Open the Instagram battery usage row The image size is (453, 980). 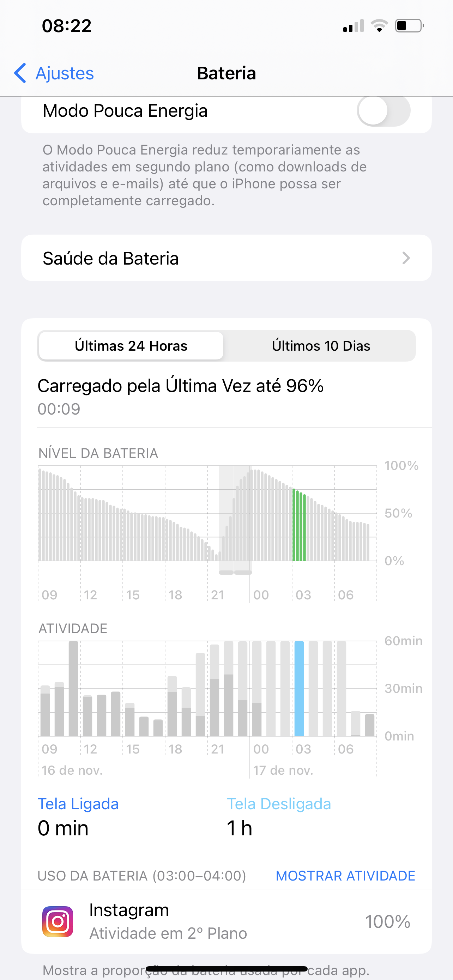[226, 921]
